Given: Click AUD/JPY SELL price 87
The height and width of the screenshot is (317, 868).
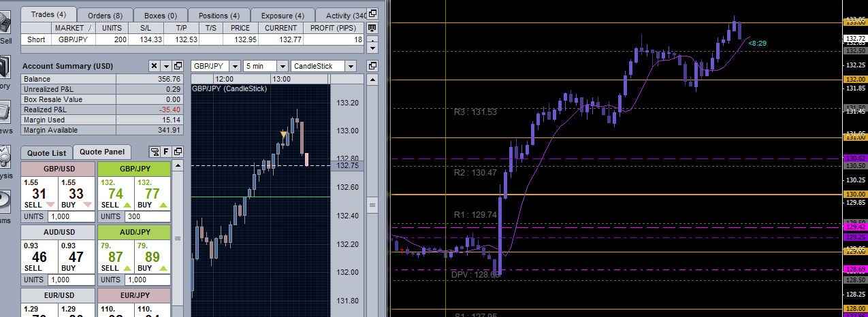Looking at the screenshot, I should (x=116, y=256).
